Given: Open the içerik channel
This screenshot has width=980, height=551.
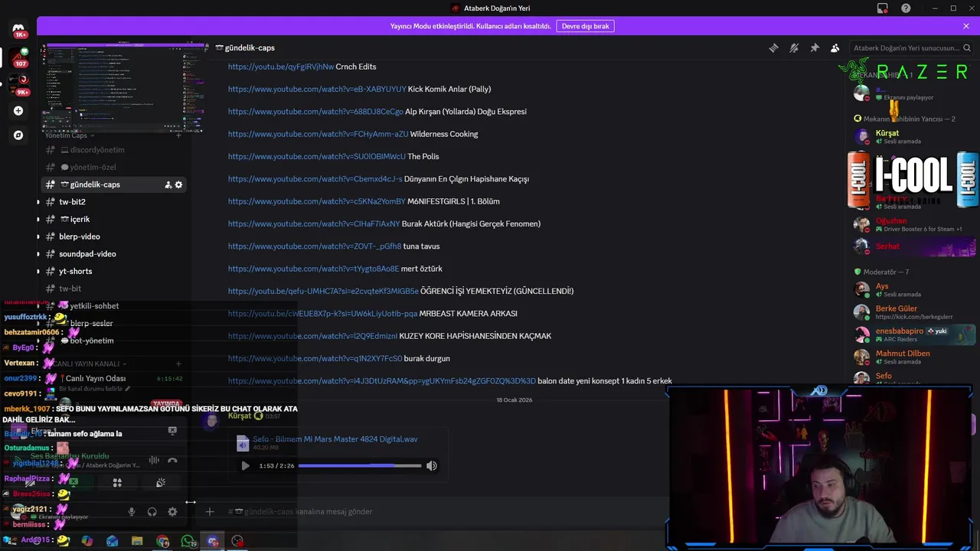Looking at the screenshot, I should point(113,219).
